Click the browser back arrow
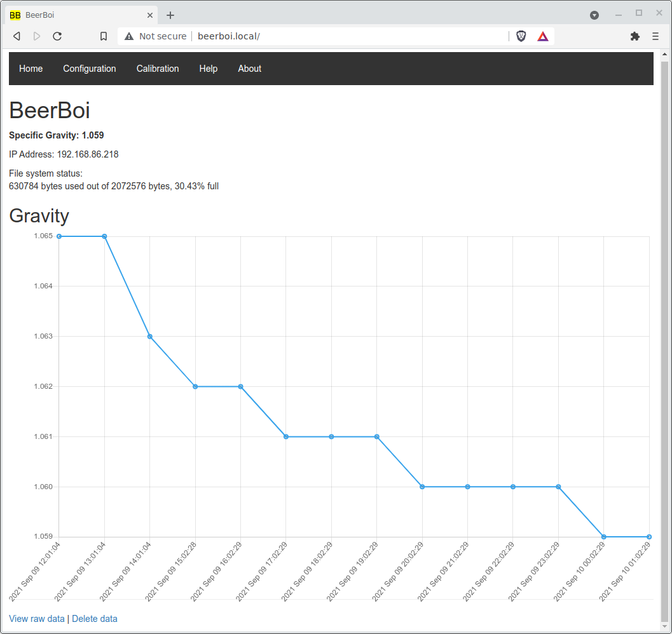672x634 pixels. pos(17,36)
